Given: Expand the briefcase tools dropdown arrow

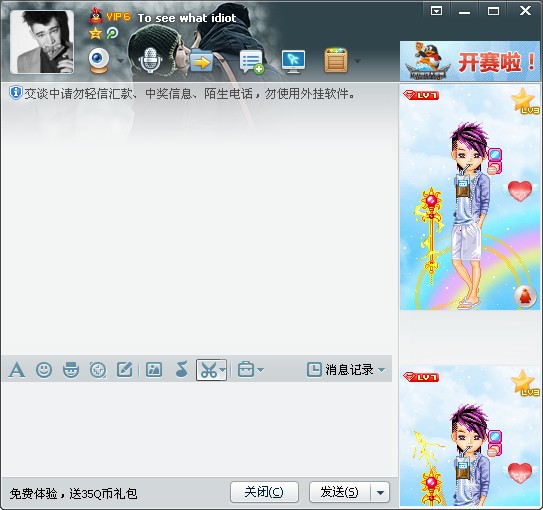Looking at the screenshot, I should pyautogui.click(x=261, y=370).
